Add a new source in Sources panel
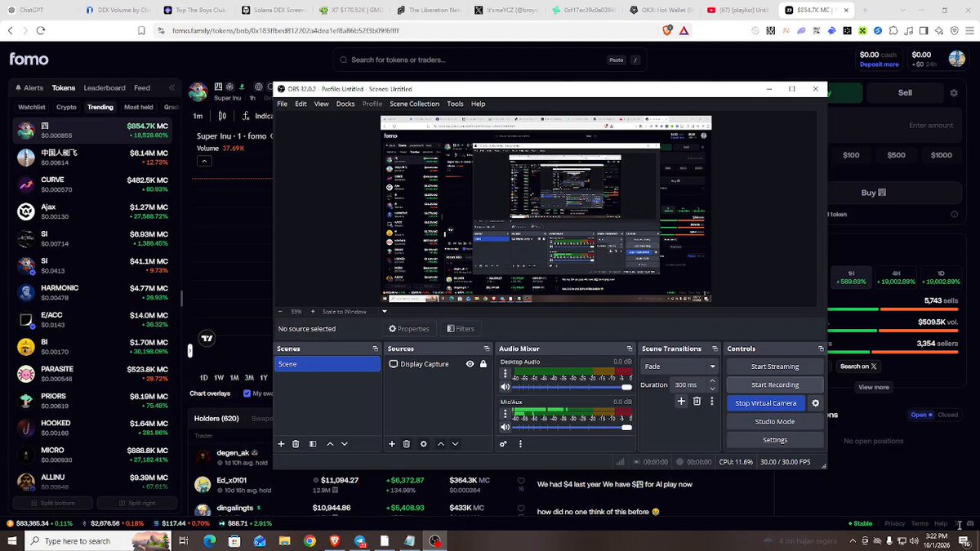The height and width of the screenshot is (551, 980). coord(392,444)
